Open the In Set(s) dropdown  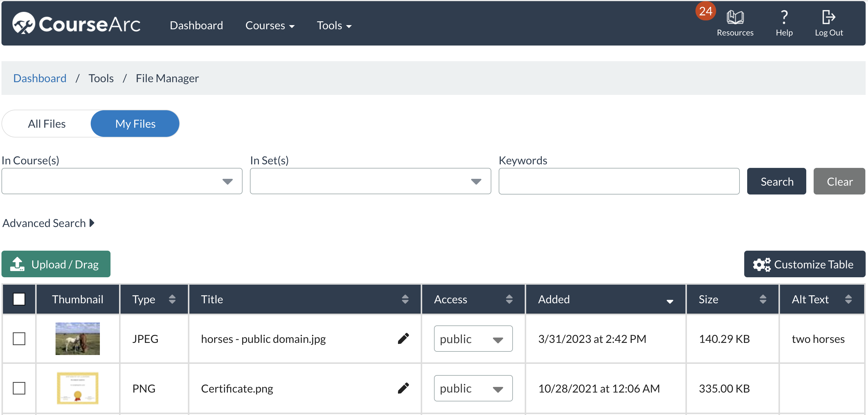pos(370,181)
